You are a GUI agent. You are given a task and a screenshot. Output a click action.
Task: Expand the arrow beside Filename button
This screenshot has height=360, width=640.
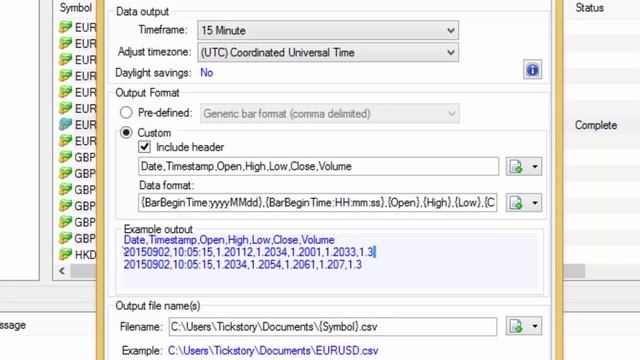tap(535, 326)
